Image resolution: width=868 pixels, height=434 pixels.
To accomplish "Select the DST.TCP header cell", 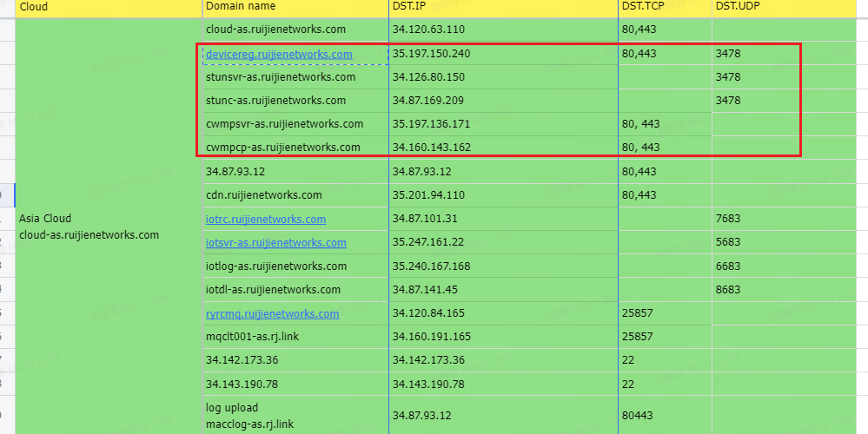I will pyautogui.click(x=665, y=7).
